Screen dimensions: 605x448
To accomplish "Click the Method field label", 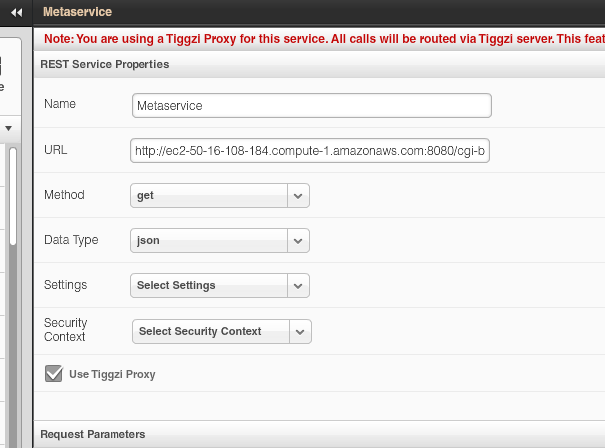I will coord(65,195).
